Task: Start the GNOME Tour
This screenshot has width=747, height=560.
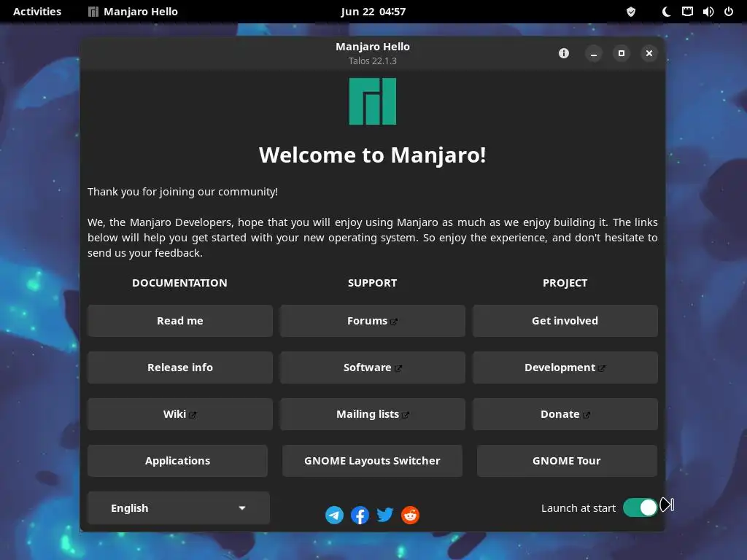Action: pyautogui.click(x=567, y=461)
